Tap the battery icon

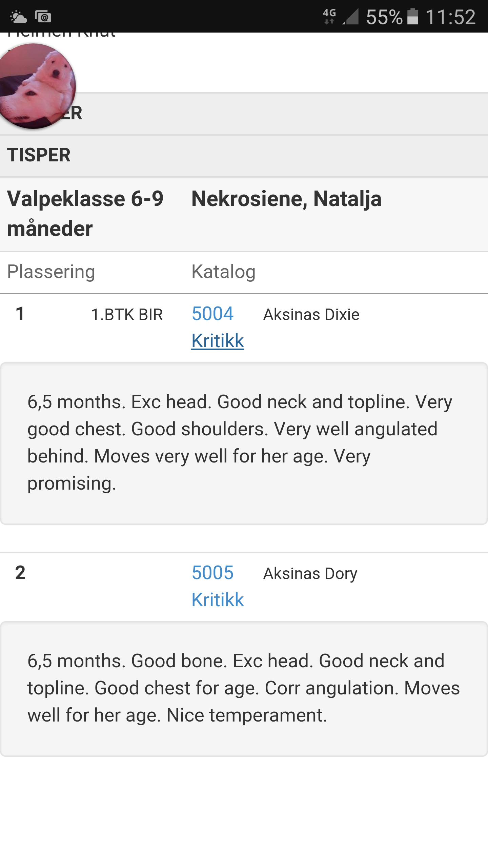(x=412, y=17)
